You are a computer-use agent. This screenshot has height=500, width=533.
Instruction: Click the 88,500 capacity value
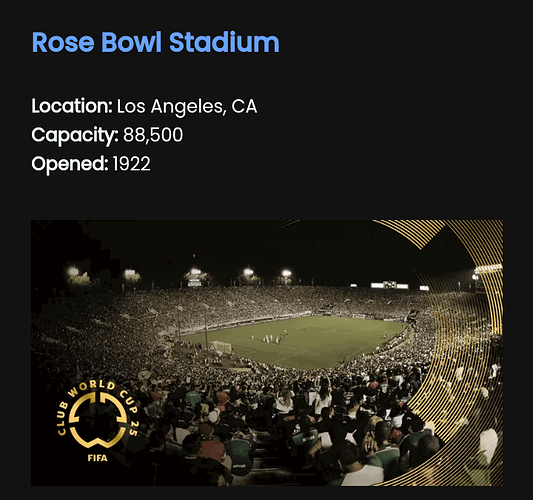(153, 135)
